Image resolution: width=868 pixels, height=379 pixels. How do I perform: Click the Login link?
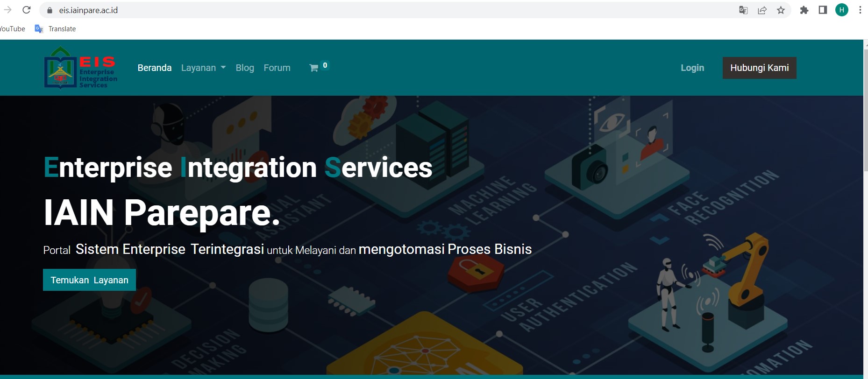pyautogui.click(x=692, y=68)
